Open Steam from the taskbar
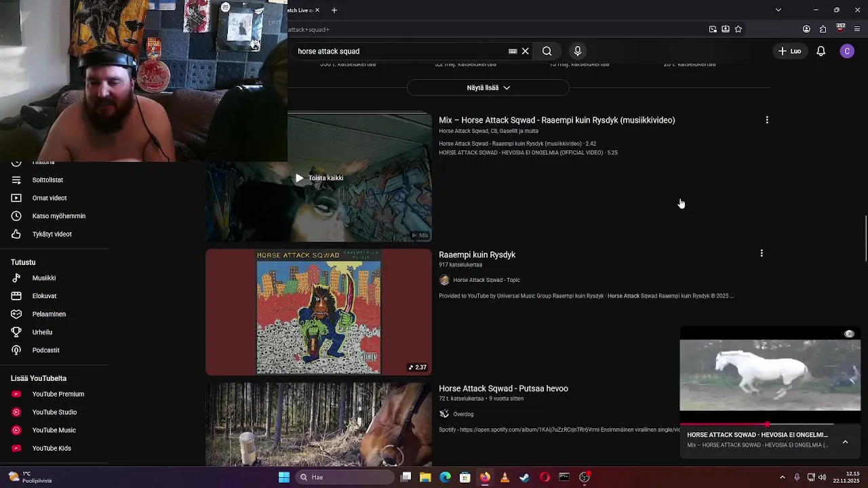The image size is (868, 488). pyautogui.click(x=524, y=477)
